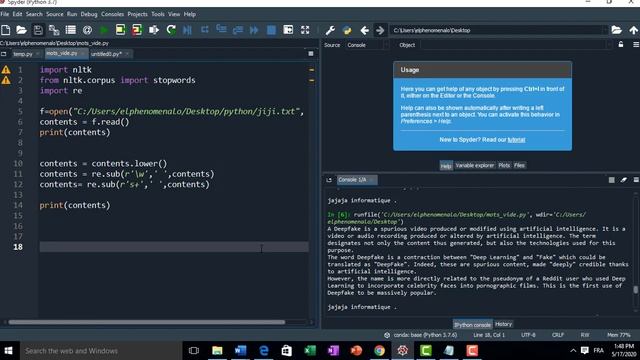This screenshot has height=360, width=640.
Task: Open the View menu
Action: [174, 14]
